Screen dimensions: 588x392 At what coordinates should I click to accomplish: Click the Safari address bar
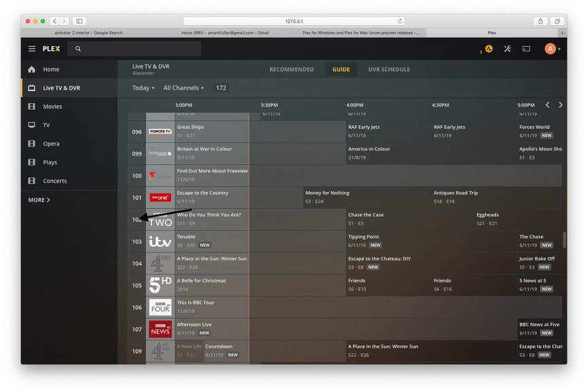pyautogui.click(x=294, y=21)
